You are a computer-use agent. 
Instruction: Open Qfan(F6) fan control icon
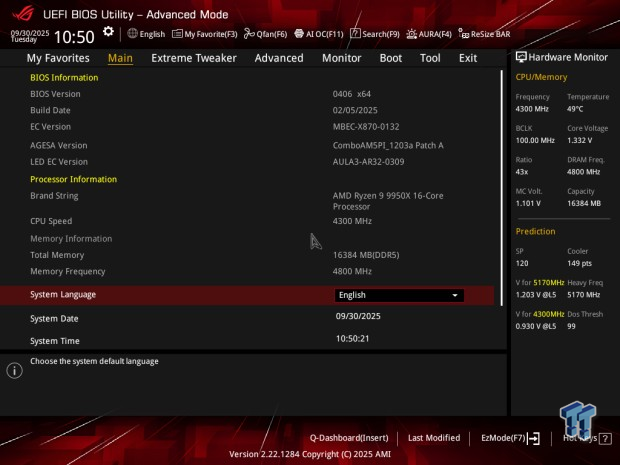tap(249, 34)
